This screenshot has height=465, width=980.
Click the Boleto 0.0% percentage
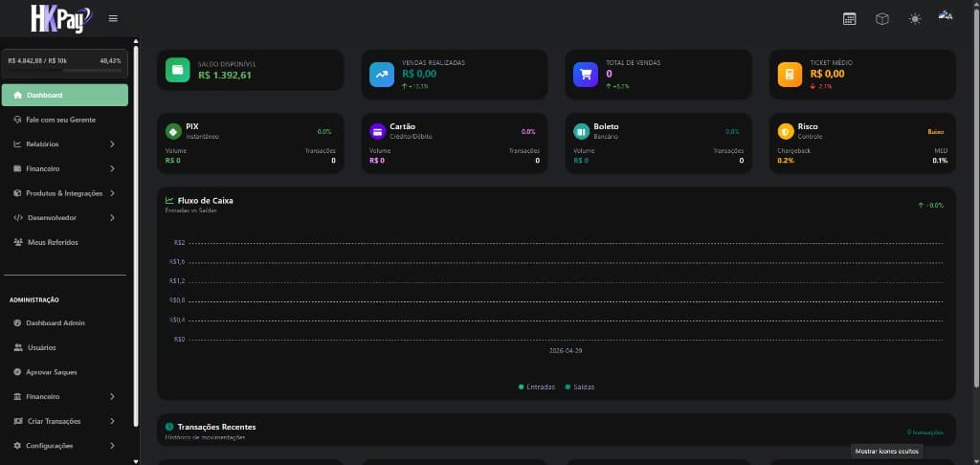[732, 132]
